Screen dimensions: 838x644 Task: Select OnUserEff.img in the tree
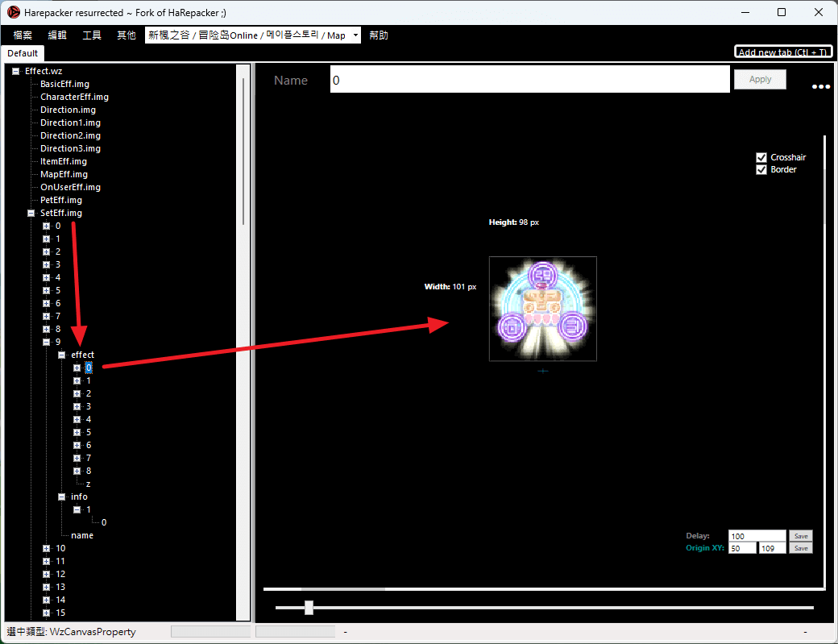coord(70,187)
